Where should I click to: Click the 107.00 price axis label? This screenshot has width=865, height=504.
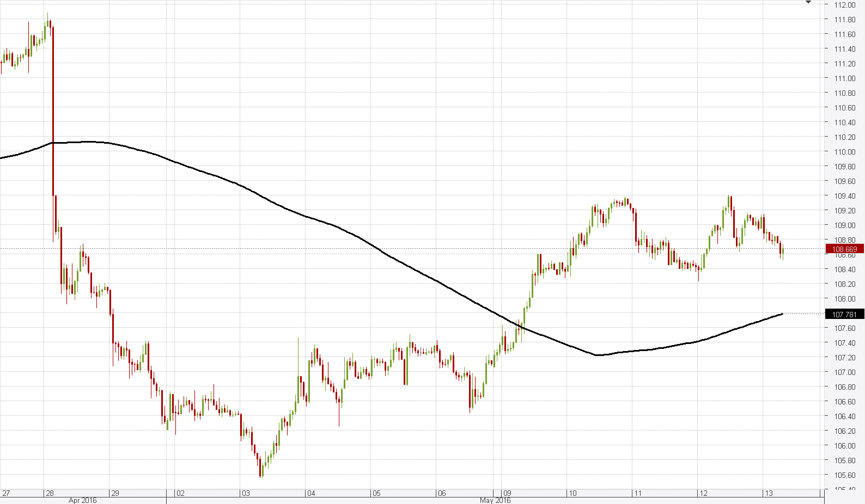tap(844, 372)
